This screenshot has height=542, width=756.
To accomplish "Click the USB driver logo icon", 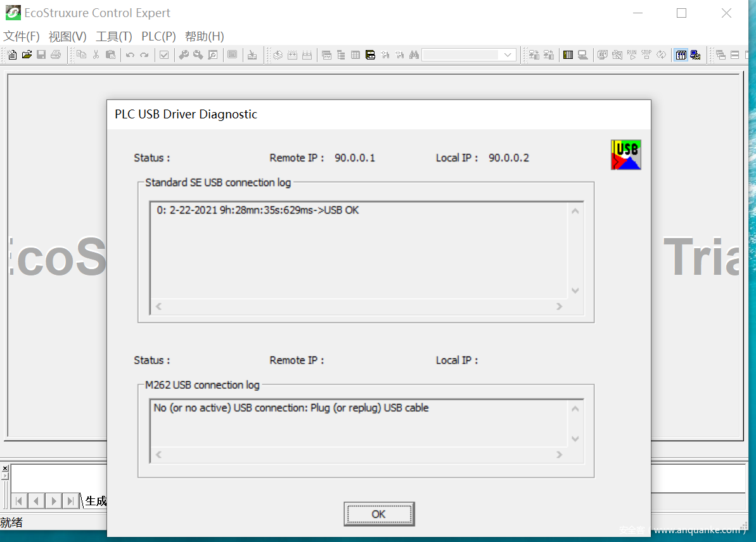I will [626, 154].
